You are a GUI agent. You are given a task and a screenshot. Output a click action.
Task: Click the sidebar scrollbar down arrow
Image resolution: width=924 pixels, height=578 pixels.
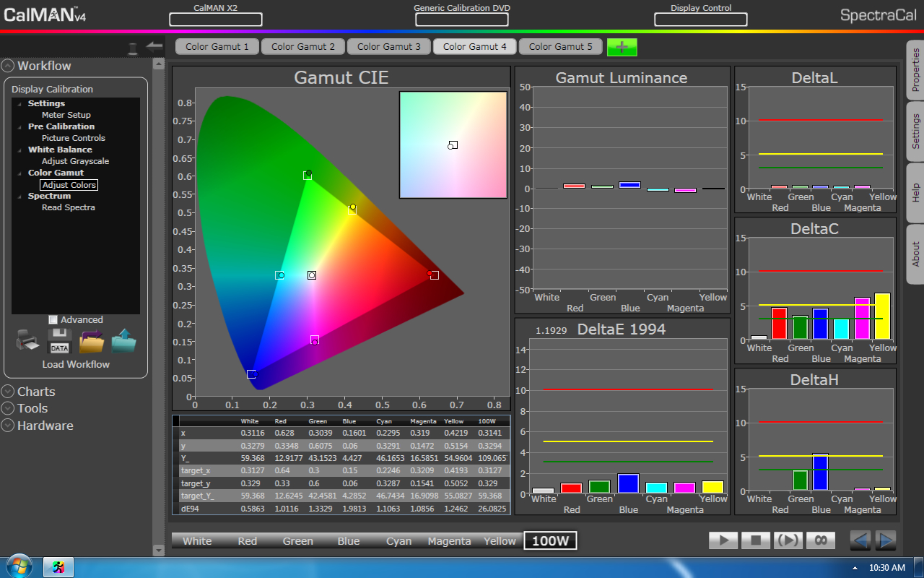[159, 551]
